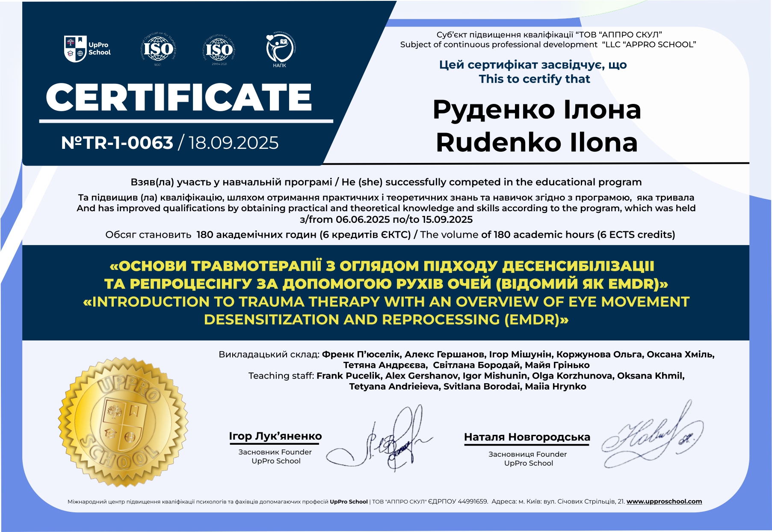772x532 pixels.
Task: Click the issue date 18.09.2025
Action: (x=234, y=143)
